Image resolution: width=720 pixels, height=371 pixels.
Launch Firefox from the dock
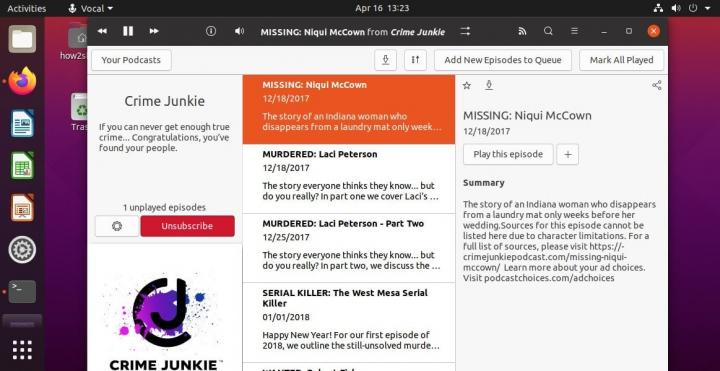point(22,81)
